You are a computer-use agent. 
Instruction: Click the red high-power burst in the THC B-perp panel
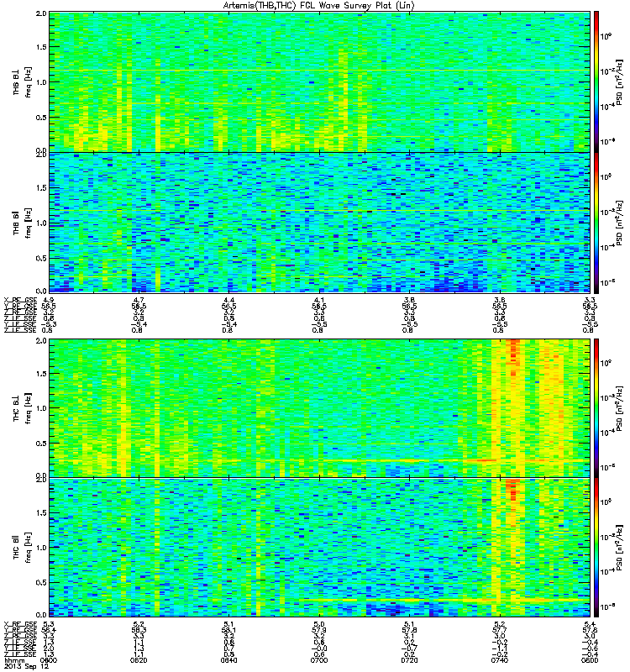513,355
